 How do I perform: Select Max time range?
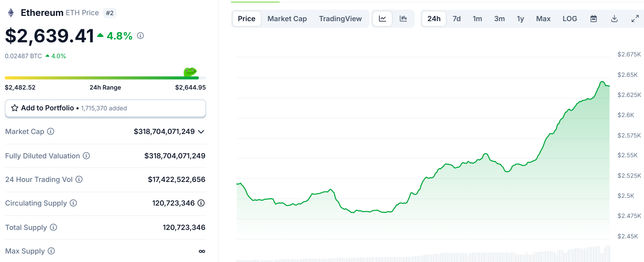(543, 19)
